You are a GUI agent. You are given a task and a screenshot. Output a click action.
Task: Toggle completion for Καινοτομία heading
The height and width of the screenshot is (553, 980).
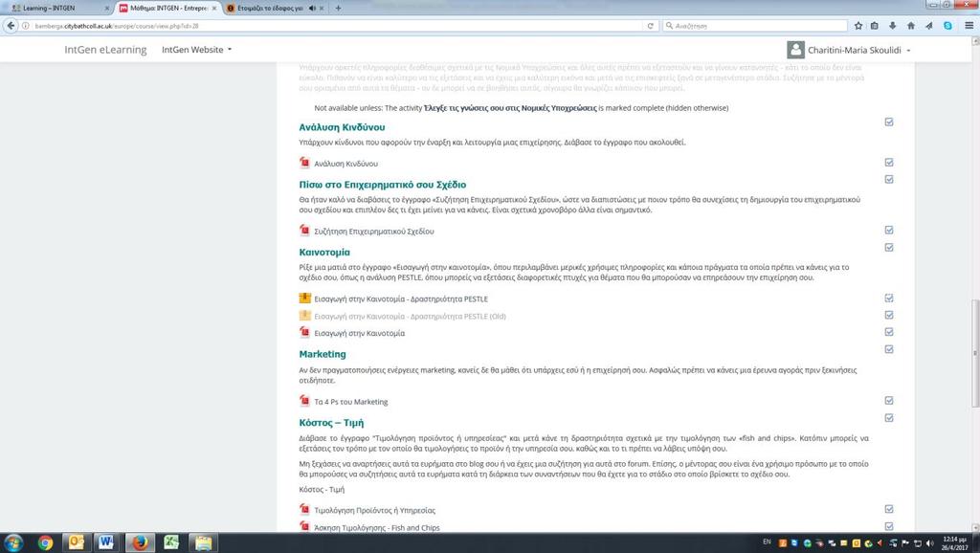(x=889, y=248)
